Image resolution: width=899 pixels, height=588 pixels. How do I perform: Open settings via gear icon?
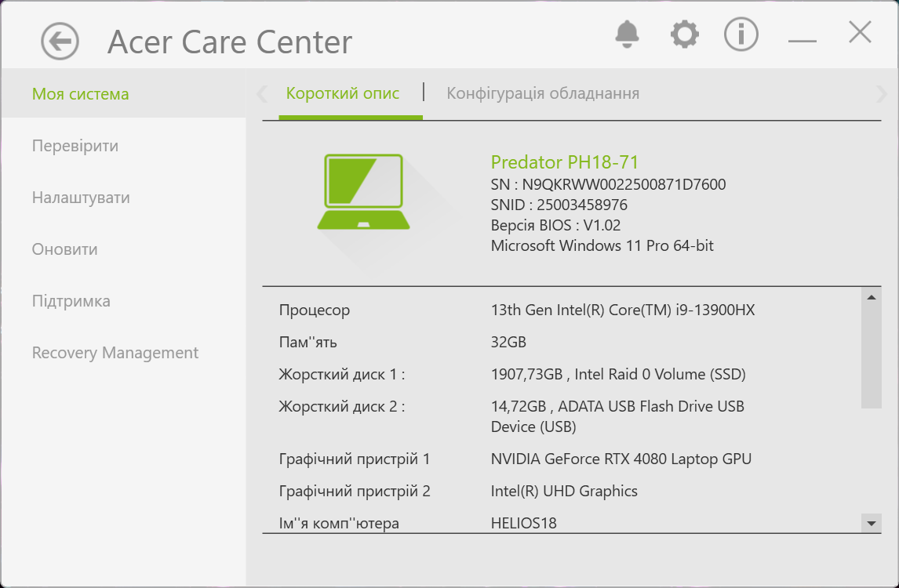(684, 34)
